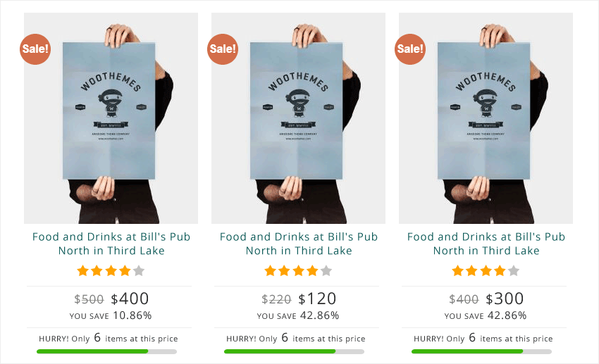
Task: Open middle product title link above $120 price
Action: [x=299, y=244]
